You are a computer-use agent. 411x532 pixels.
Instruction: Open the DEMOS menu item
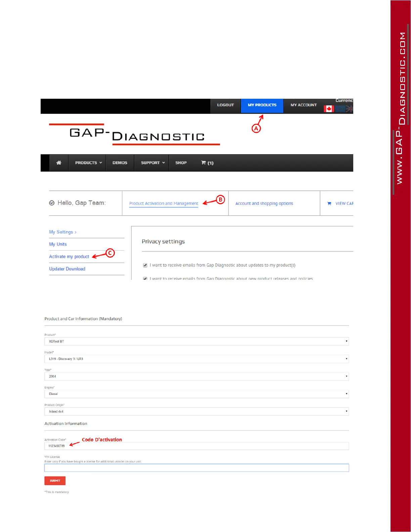(120, 163)
